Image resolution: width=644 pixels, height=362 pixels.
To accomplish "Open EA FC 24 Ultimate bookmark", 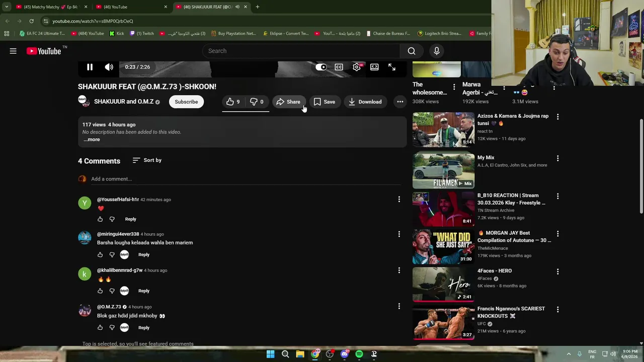I will 42,34.
